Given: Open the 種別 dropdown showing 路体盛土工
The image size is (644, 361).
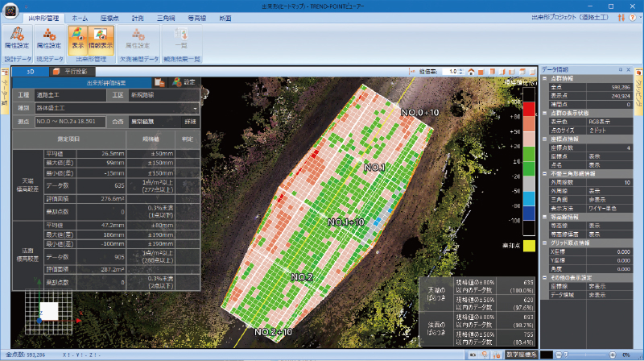Looking at the screenshot, I should click(x=118, y=107).
